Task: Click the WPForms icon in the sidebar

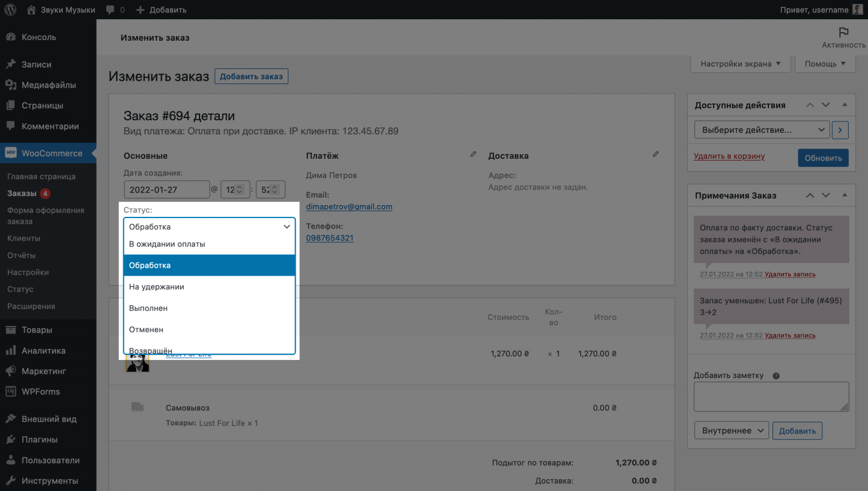Action: coord(10,391)
